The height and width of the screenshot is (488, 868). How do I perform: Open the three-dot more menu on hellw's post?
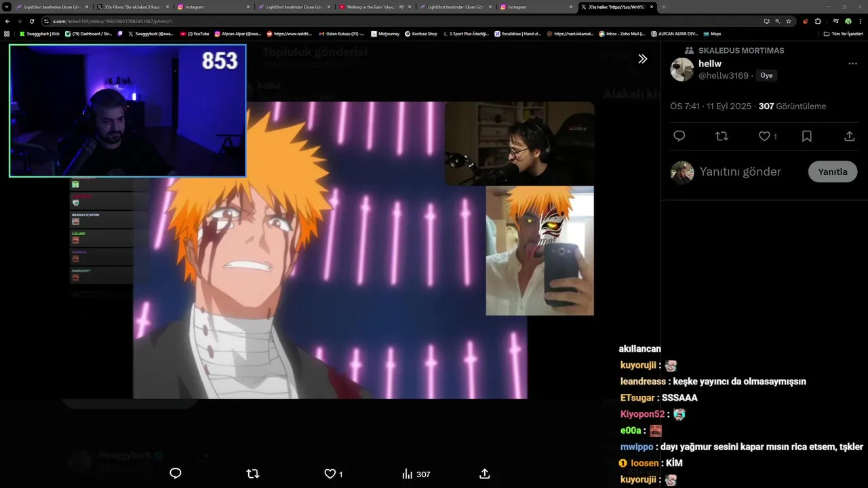(852, 64)
